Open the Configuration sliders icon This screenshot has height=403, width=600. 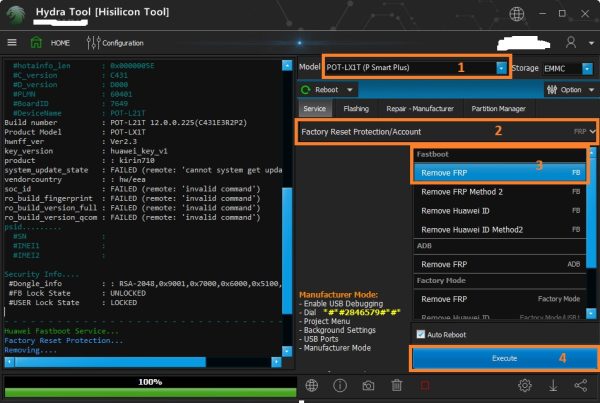[x=93, y=43]
